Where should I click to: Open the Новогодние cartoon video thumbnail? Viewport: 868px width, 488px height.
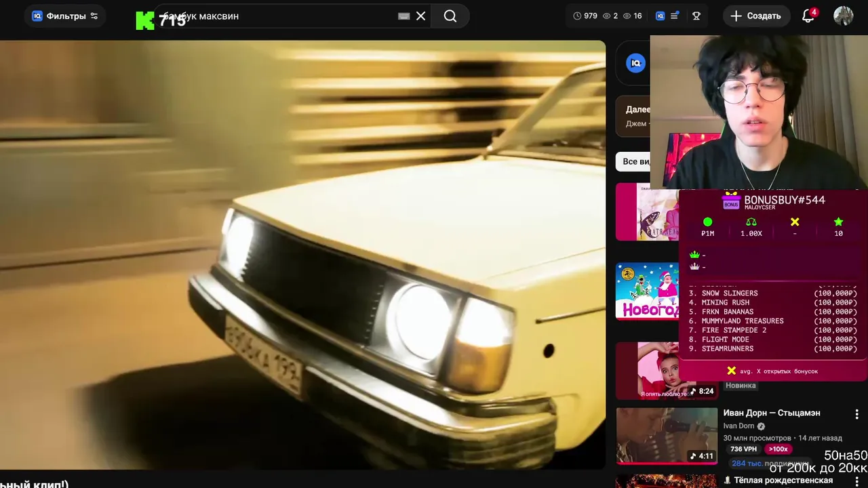[646, 291]
